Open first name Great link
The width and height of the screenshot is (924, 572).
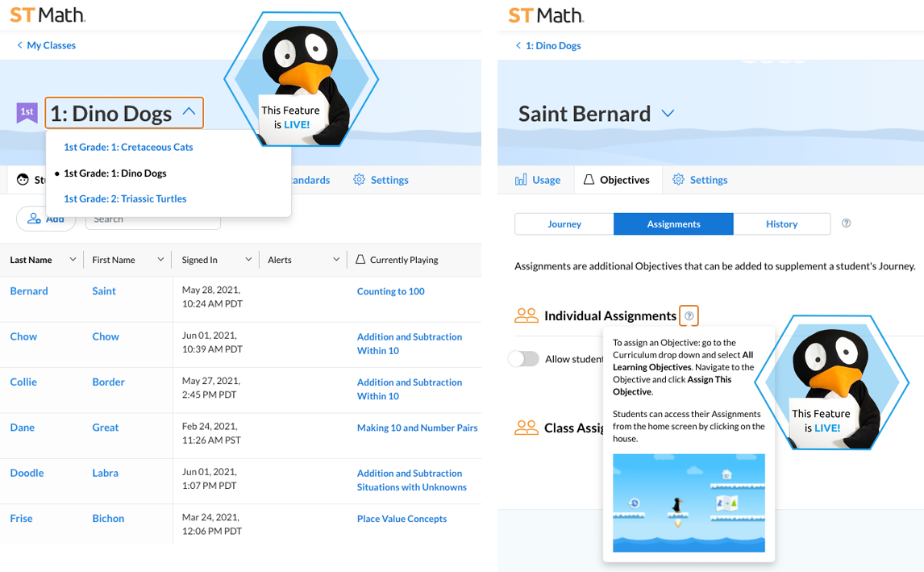tap(106, 427)
